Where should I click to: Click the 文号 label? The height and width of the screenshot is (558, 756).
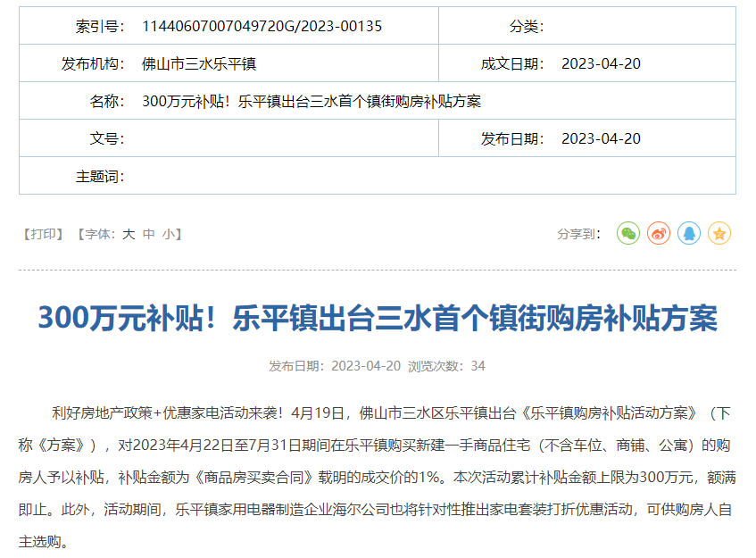pyautogui.click(x=107, y=139)
